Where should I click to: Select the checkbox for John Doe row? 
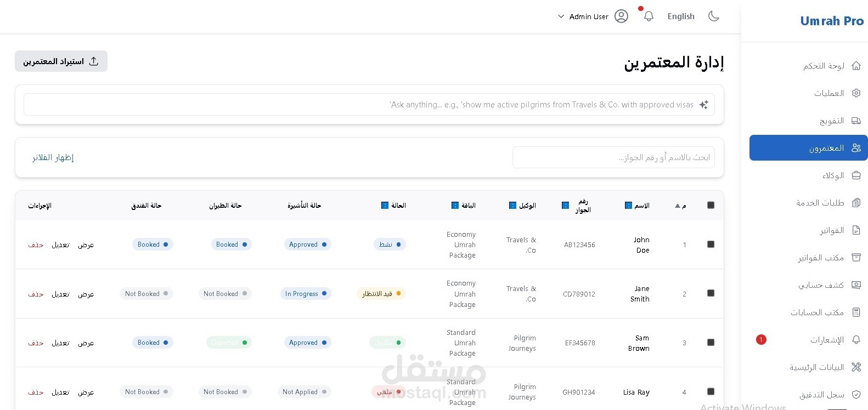click(x=711, y=244)
